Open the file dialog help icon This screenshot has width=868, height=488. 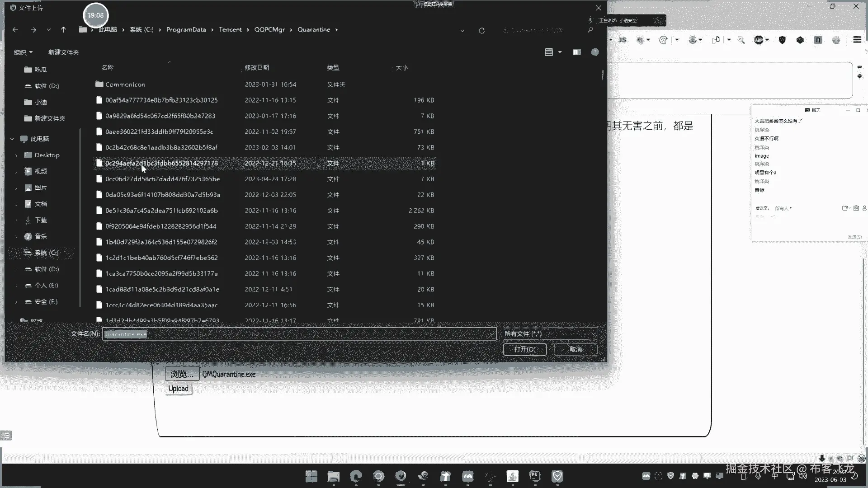pos(595,52)
